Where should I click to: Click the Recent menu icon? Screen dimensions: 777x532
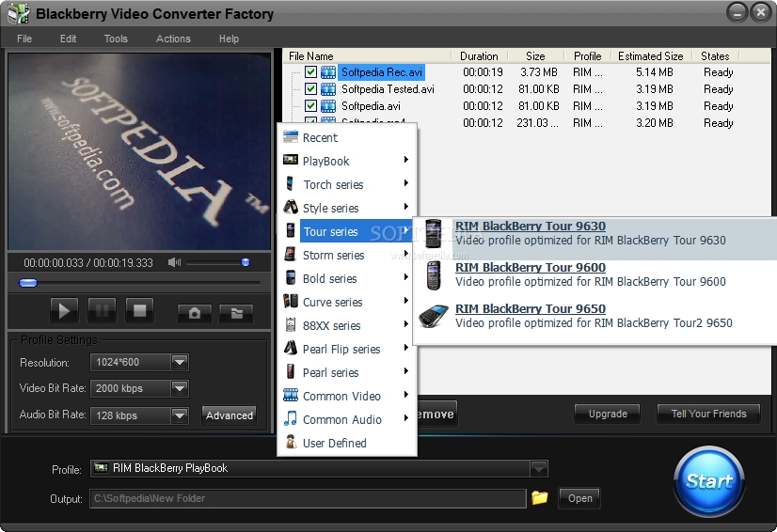click(291, 136)
